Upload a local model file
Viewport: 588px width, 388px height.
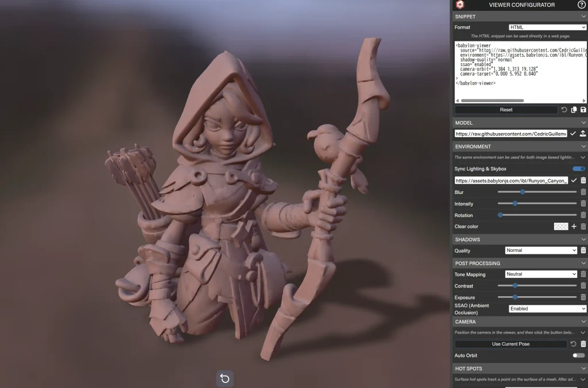[x=583, y=134]
